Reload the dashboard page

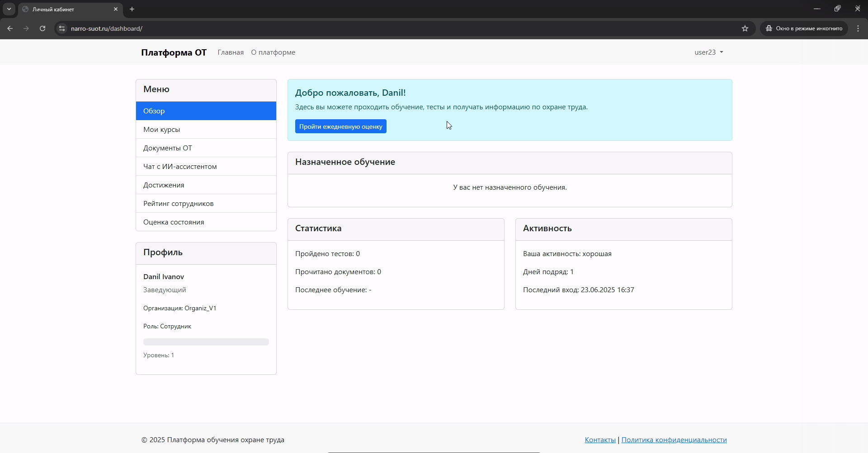coord(42,28)
